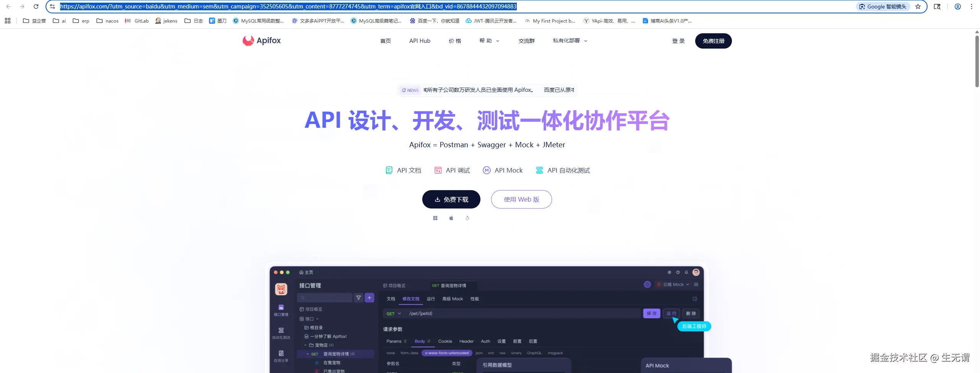Open the tab search icon beside the profile
980x373 pixels.
(937, 7)
